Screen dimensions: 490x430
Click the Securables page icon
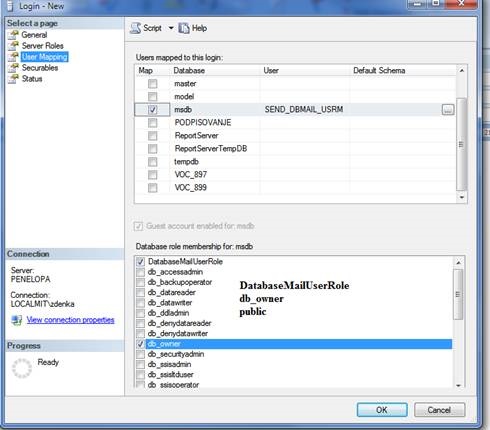coord(13,68)
